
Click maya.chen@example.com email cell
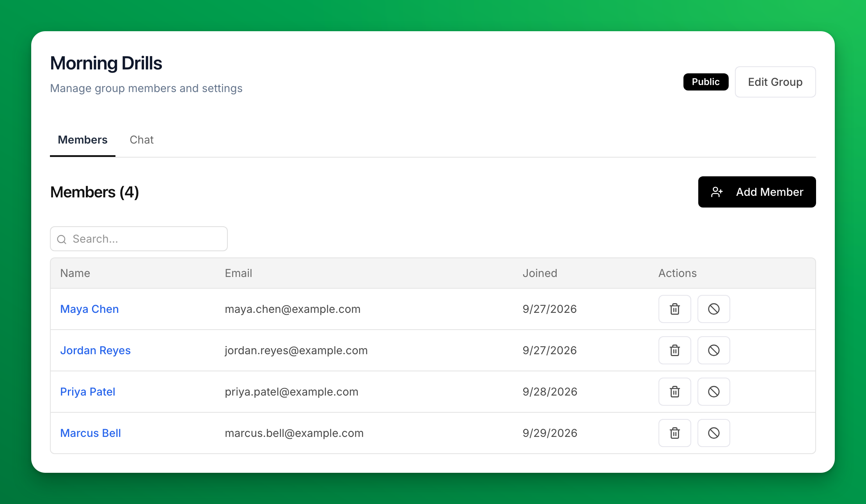[x=293, y=309]
